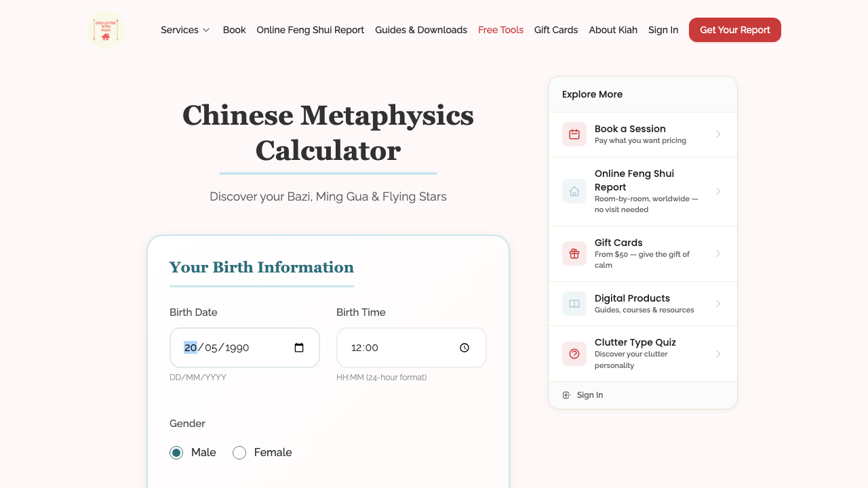This screenshot has width=868, height=488.
Task: Select the Male gender radio button
Action: (176, 453)
